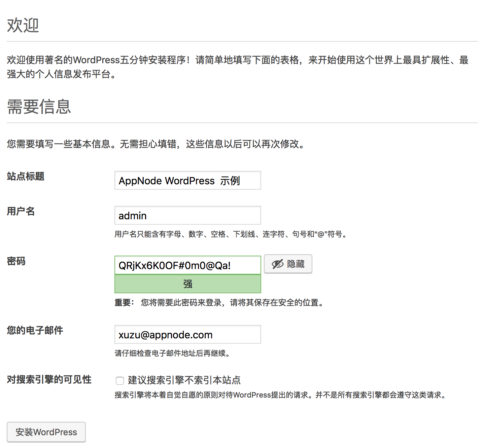Click the 站点标题 label

point(26,176)
